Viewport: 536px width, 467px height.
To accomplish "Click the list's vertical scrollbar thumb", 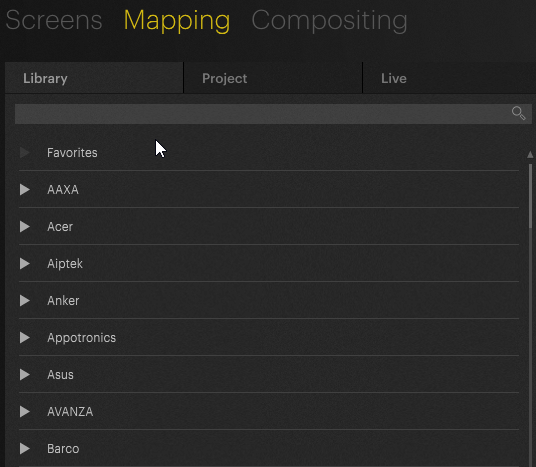I will [x=531, y=196].
